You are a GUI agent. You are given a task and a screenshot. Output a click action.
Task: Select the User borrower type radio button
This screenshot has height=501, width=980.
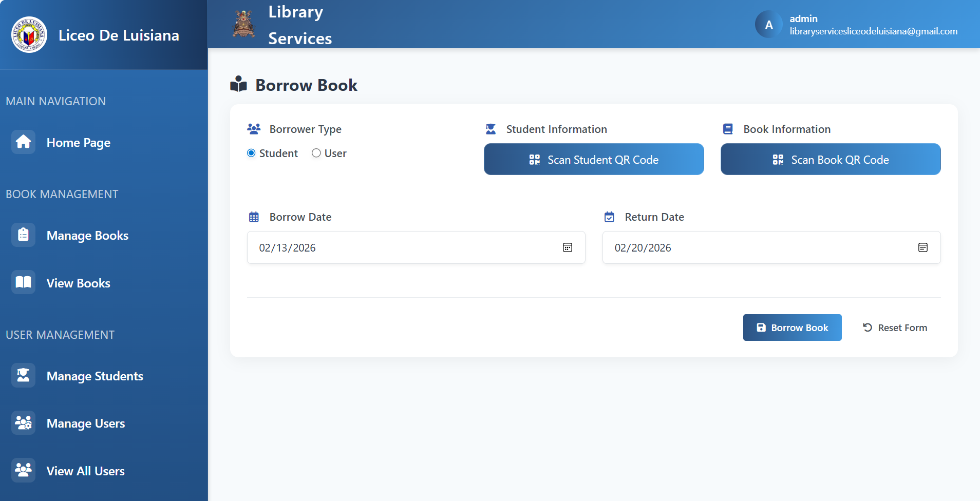[x=316, y=152]
